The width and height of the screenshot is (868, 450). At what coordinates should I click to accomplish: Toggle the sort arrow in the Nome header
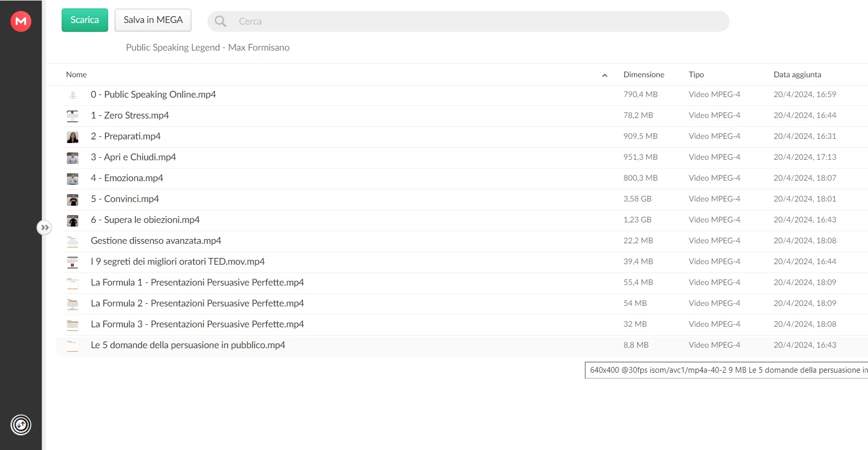tap(605, 75)
